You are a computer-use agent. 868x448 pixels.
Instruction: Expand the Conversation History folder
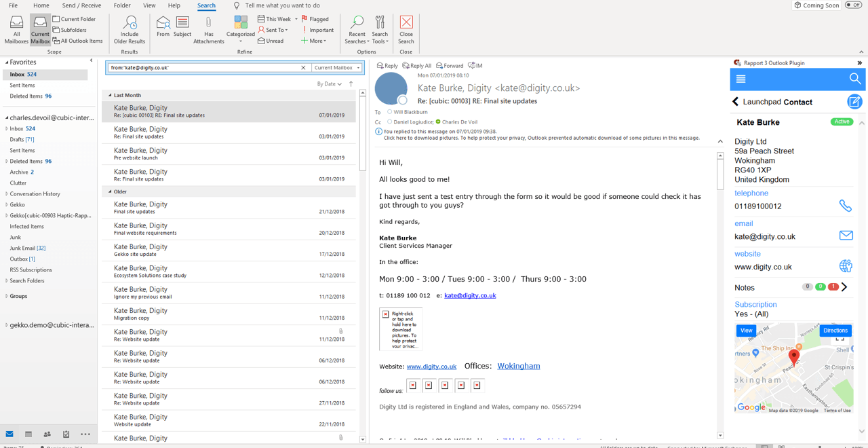[x=7, y=194]
